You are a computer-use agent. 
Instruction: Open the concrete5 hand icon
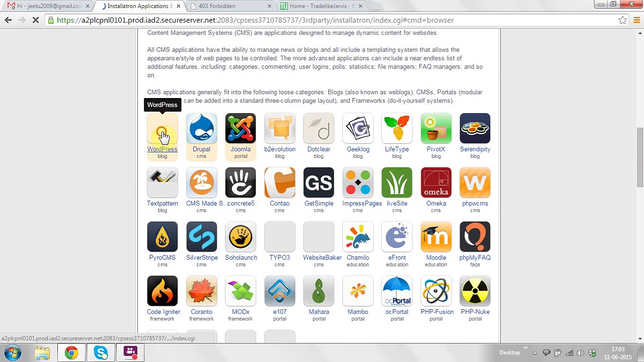click(x=240, y=183)
